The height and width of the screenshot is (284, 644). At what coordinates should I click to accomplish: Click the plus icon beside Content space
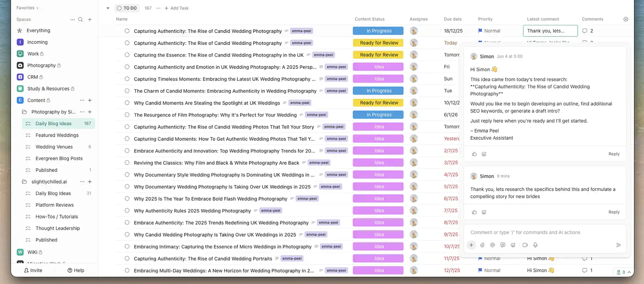tap(90, 100)
